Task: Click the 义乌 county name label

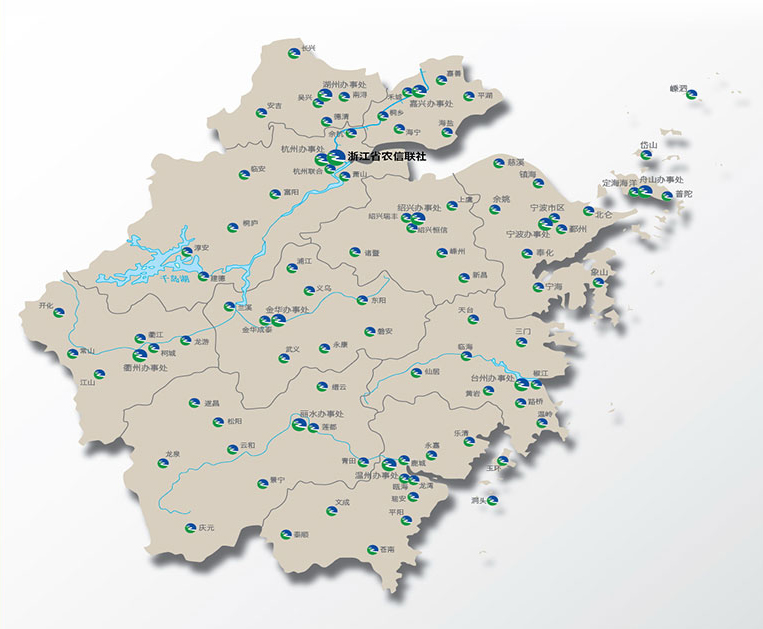Action: (324, 288)
